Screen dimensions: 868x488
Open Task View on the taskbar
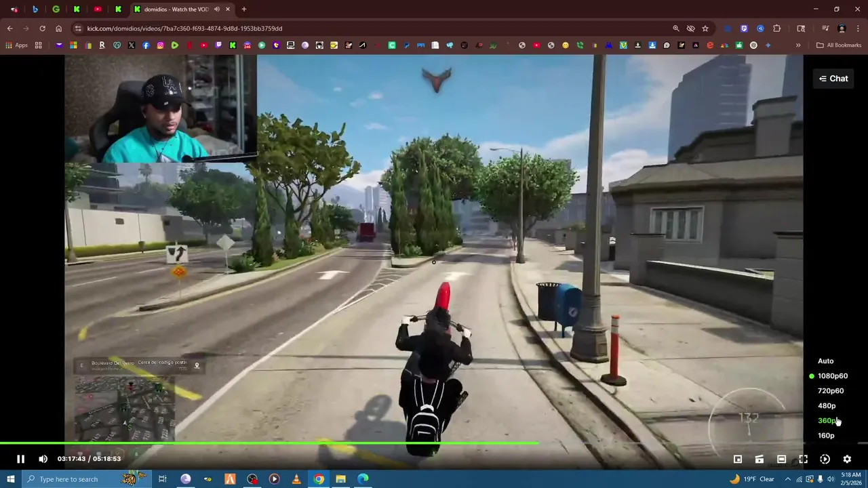(163, 479)
